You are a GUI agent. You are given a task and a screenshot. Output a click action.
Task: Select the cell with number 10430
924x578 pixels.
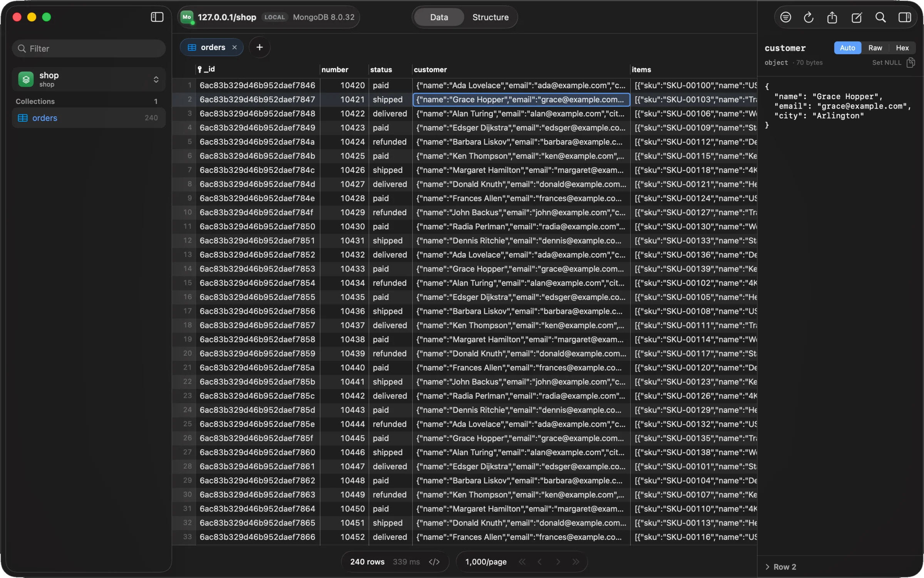345,226
